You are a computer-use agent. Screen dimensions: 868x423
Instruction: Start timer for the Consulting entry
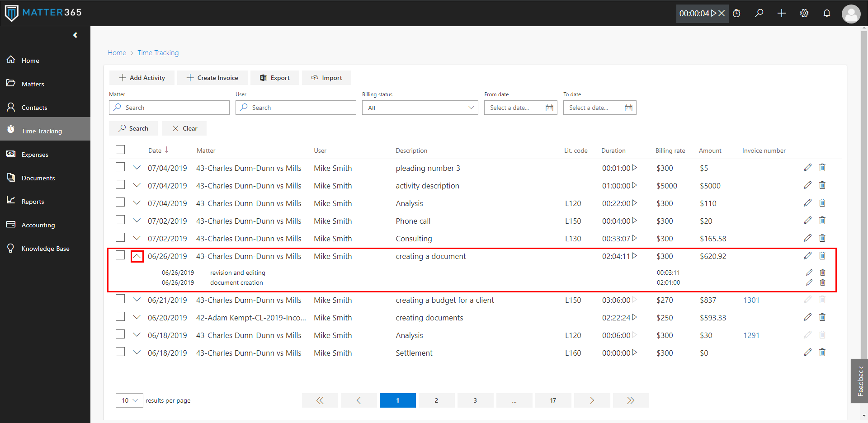(635, 238)
